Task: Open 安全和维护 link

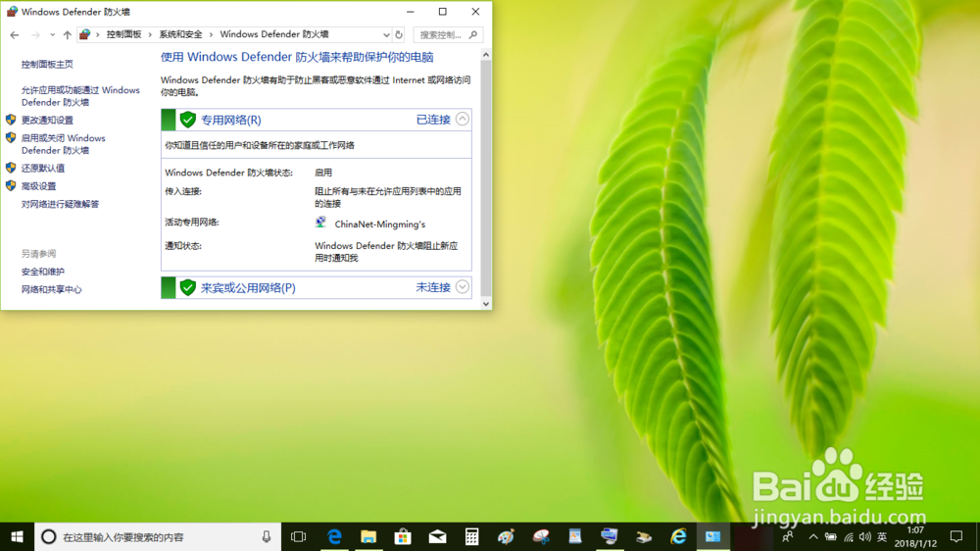Action: (42, 272)
